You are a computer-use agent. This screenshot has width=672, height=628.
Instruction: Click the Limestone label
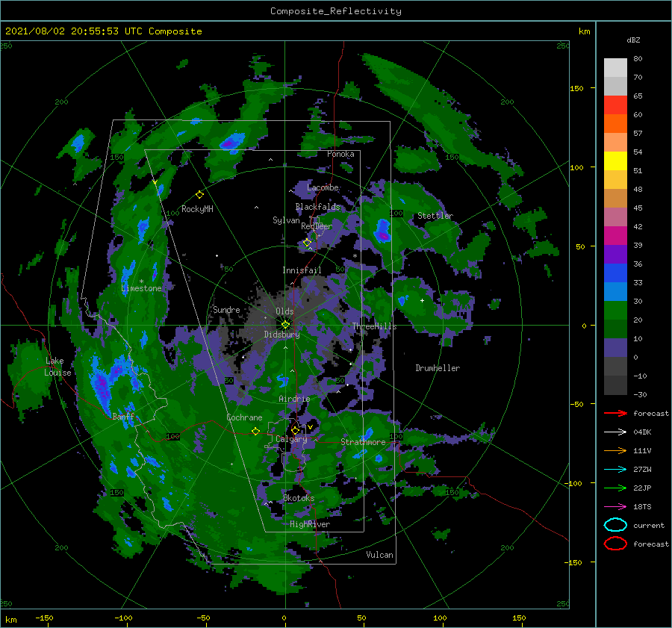141,288
